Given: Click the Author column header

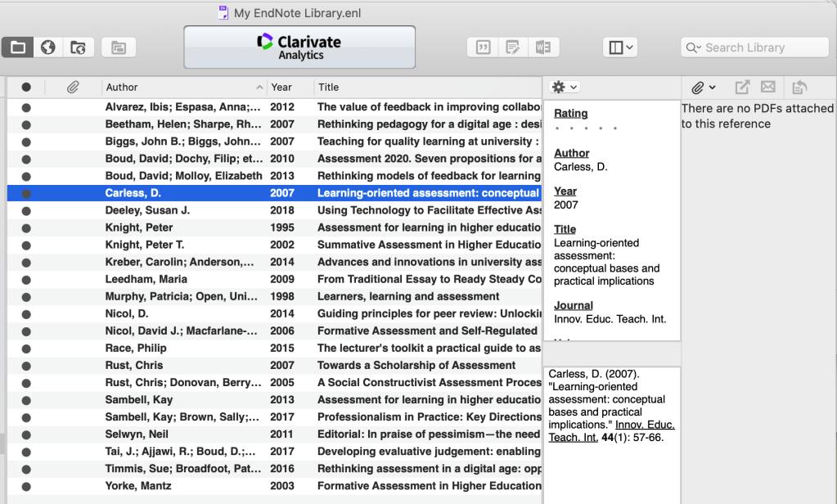Looking at the screenshot, I should pyautogui.click(x=180, y=87).
